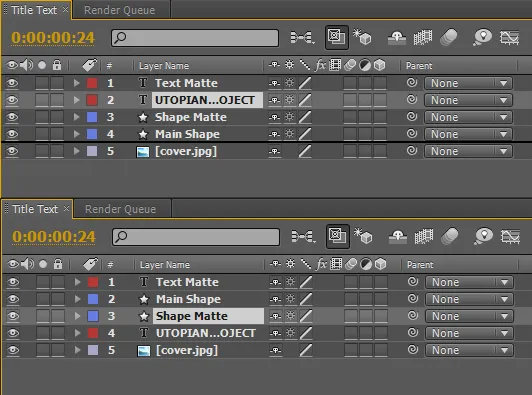532x395 pixels.
Task: Open Graph Editor in top panel
Action: point(510,37)
